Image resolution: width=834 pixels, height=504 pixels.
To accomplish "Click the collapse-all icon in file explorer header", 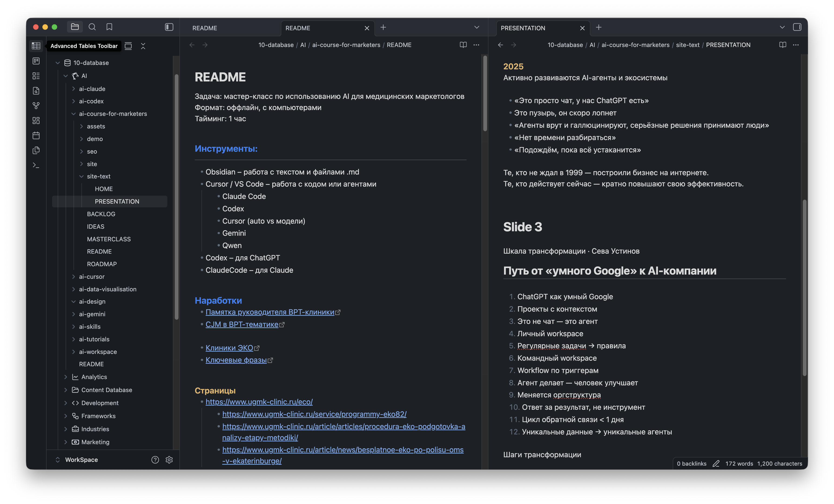I will click(x=143, y=46).
